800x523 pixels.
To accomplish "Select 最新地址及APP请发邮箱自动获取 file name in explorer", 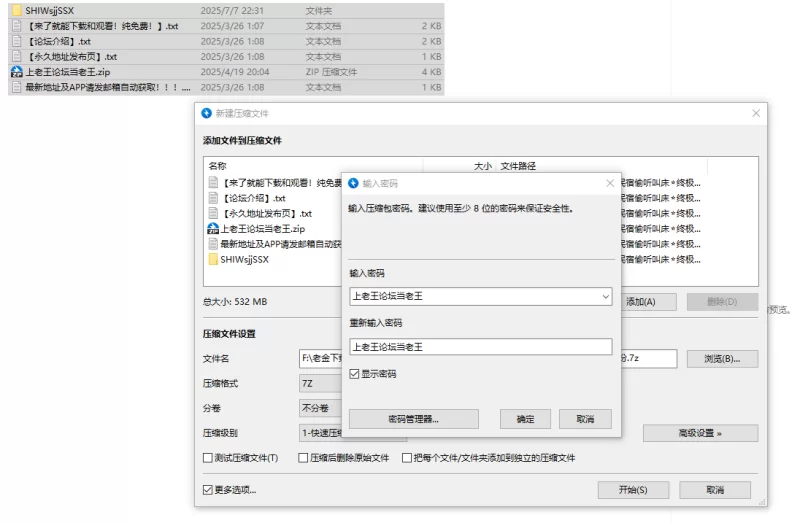I will [x=108, y=87].
